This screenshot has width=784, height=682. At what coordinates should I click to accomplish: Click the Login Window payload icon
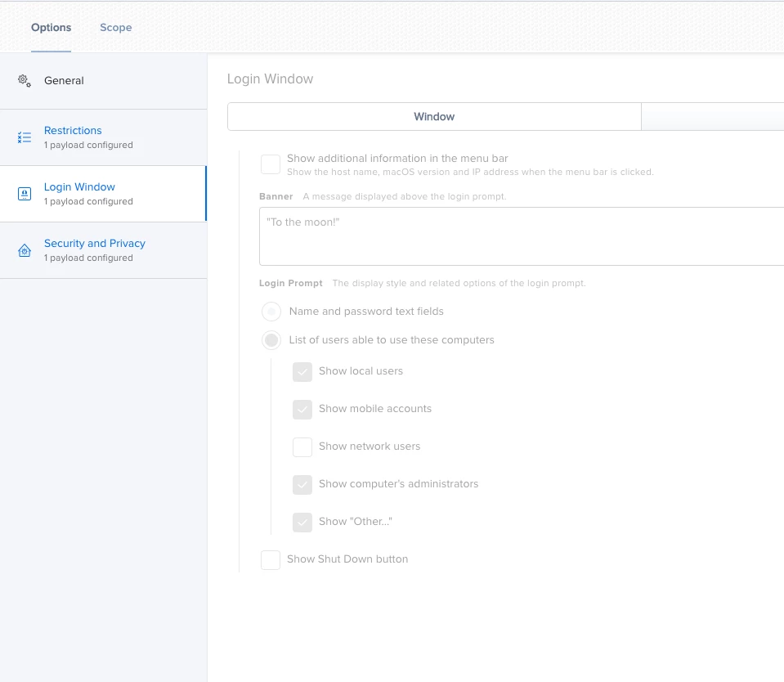tap(25, 194)
